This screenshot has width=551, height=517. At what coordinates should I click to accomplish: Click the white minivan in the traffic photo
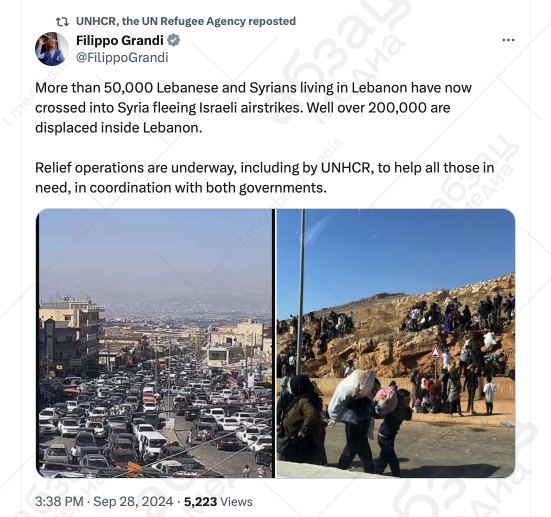click(x=153, y=443)
